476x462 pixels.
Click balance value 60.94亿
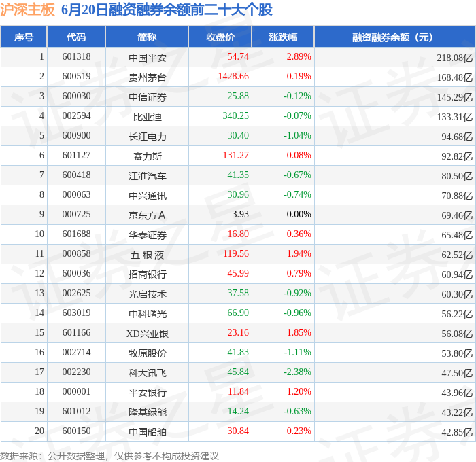pyautogui.click(x=457, y=274)
